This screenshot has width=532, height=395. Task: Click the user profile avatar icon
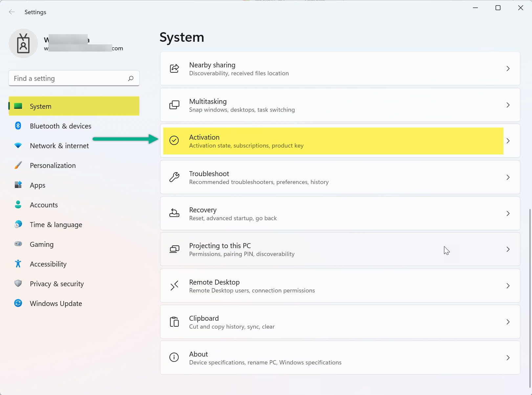click(x=23, y=43)
